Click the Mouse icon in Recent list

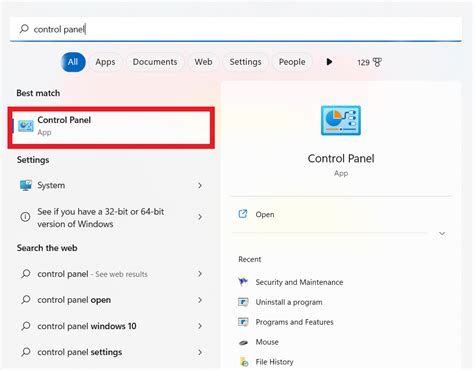pyautogui.click(x=243, y=342)
